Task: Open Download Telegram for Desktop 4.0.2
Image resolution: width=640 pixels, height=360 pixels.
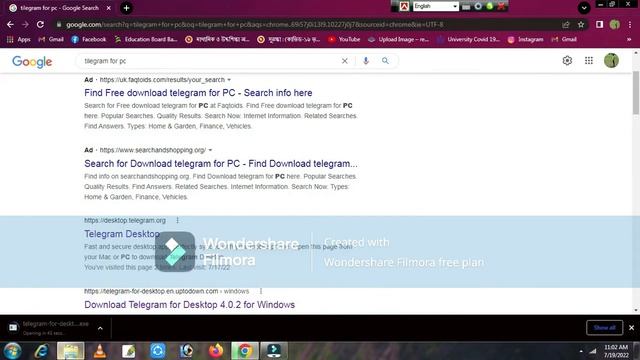Action: pos(189,304)
